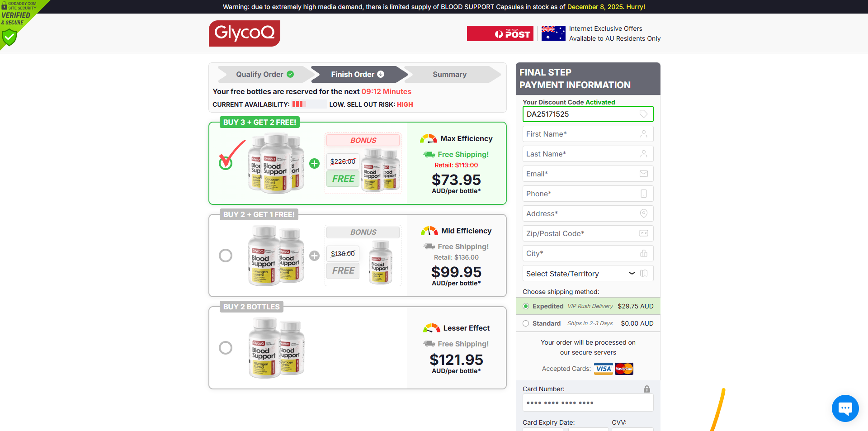Image resolution: width=868 pixels, height=431 pixels.
Task: Click the map icon beside State/Territory
Action: tap(644, 273)
